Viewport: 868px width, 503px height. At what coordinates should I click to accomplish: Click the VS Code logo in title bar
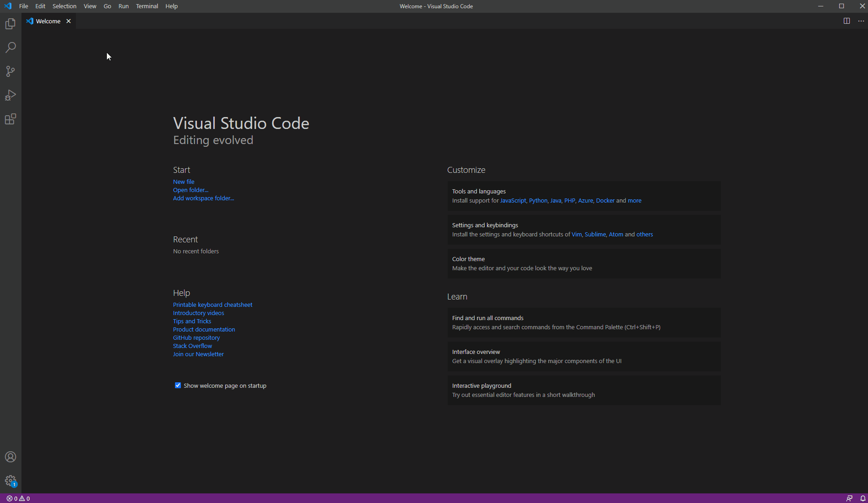tap(8, 6)
